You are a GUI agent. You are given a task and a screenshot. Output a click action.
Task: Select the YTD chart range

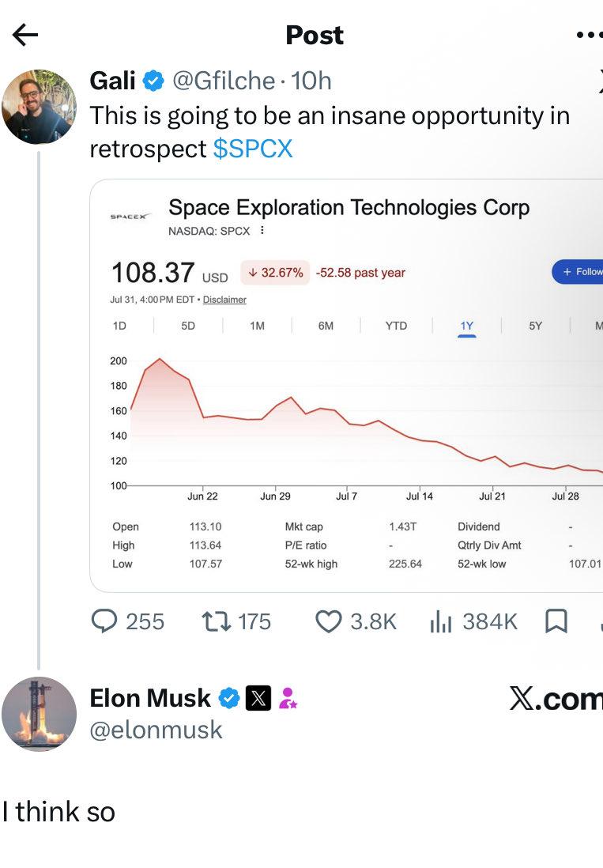(x=396, y=326)
